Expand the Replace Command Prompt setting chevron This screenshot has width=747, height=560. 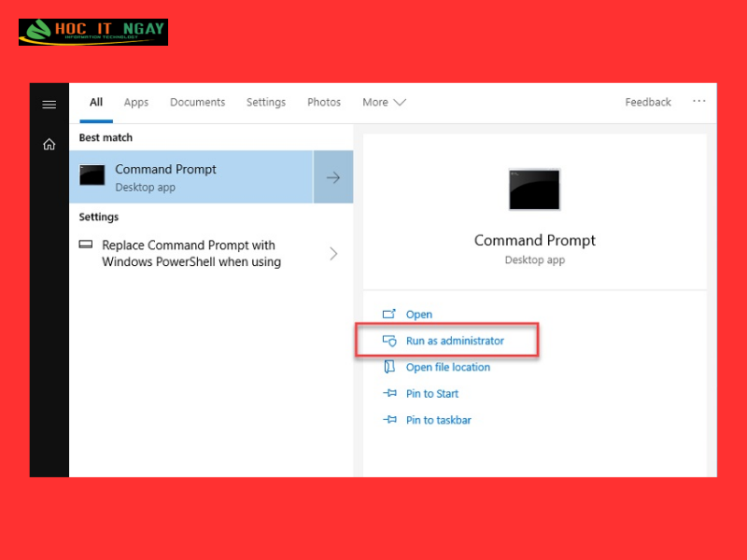coord(333,253)
